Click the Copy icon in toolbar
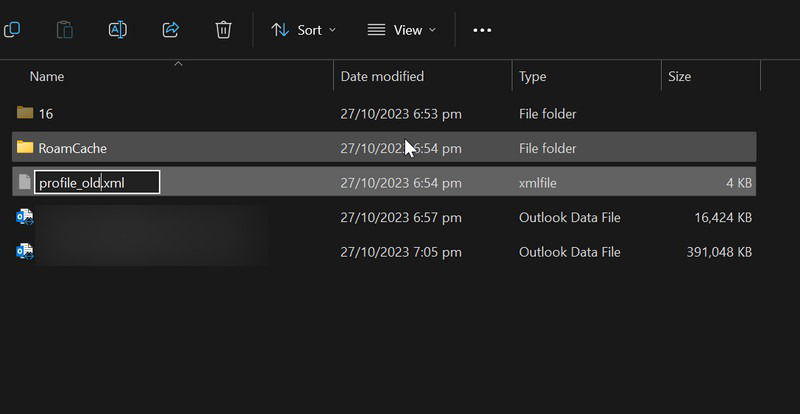 click(11, 30)
